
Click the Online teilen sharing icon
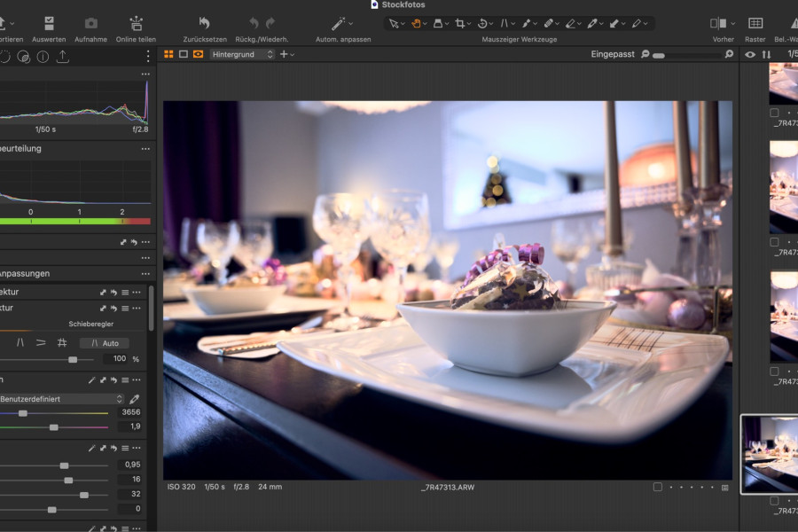135,24
